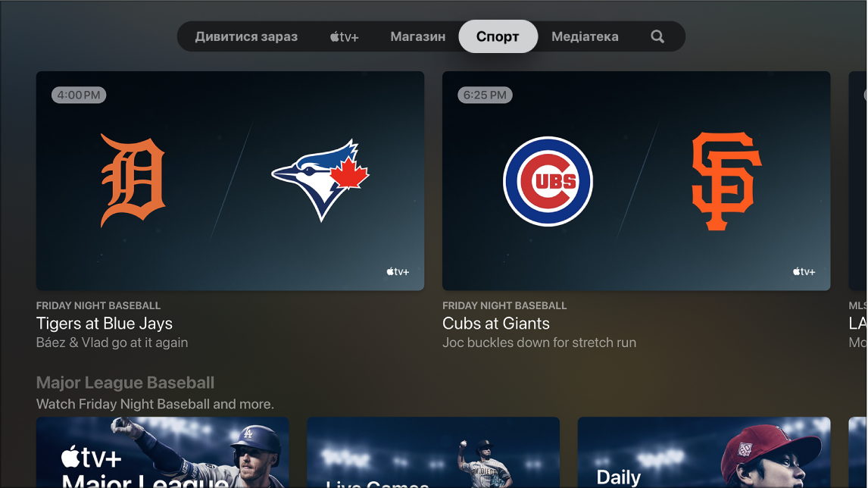Click Friday Night Baseball label above Tigers

click(98, 306)
